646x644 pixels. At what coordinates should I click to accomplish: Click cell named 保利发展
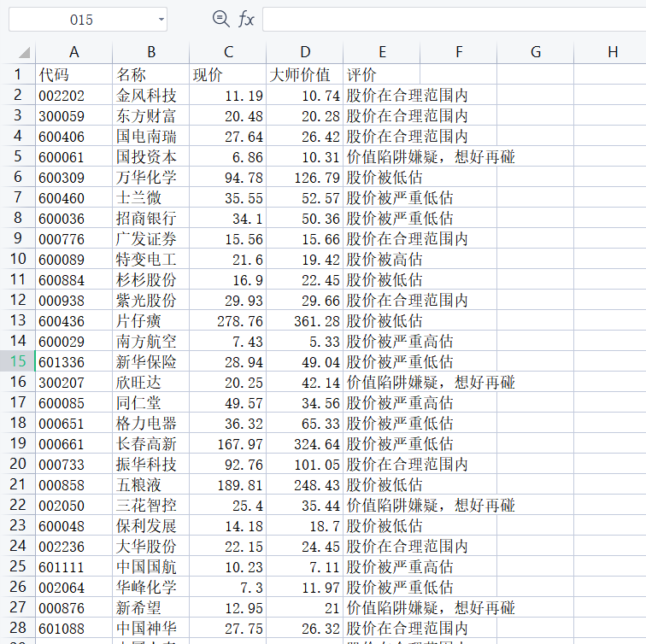click(x=150, y=525)
